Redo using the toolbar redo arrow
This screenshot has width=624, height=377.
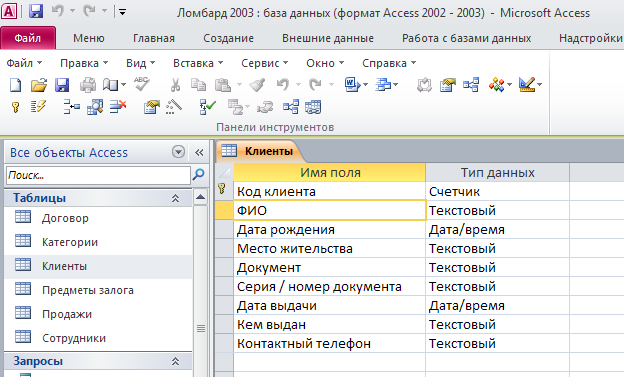tap(316, 84)
